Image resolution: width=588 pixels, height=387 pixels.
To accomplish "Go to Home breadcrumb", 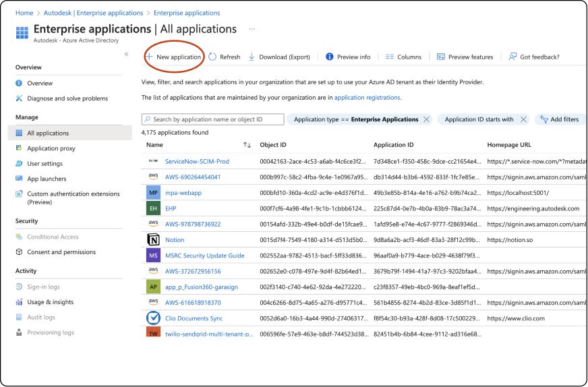I will pos(24,13).
